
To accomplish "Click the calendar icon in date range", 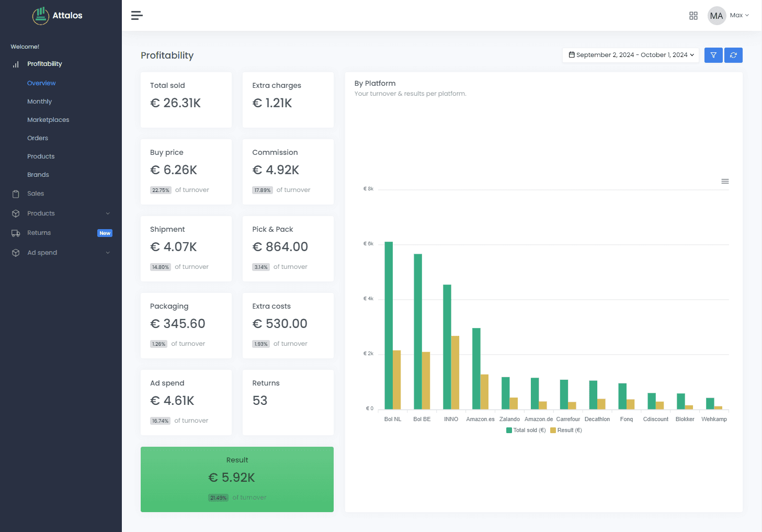I will pyautogui.click(x=572, y=54).
